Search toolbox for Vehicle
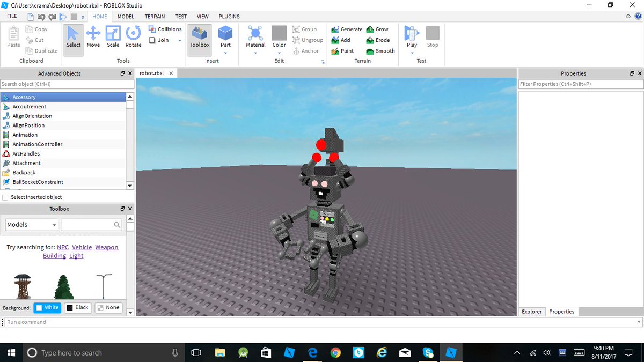644x362 pixels. [x=82, y=247]
